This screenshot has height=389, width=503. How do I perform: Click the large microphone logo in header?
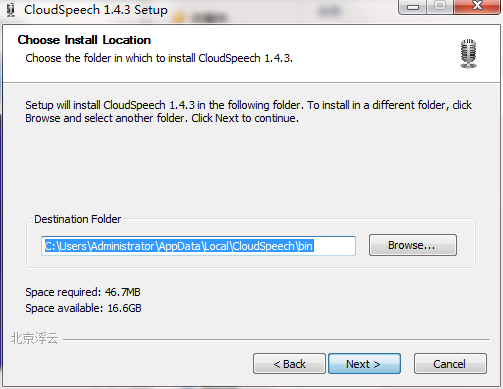click(468, 54)
